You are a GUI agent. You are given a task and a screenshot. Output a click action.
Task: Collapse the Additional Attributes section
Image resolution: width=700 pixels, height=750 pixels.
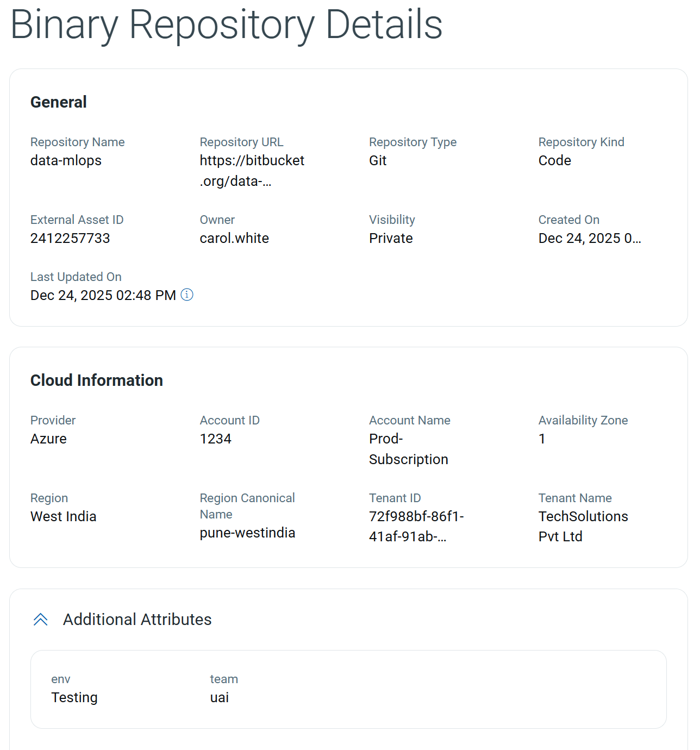(41, 620)
